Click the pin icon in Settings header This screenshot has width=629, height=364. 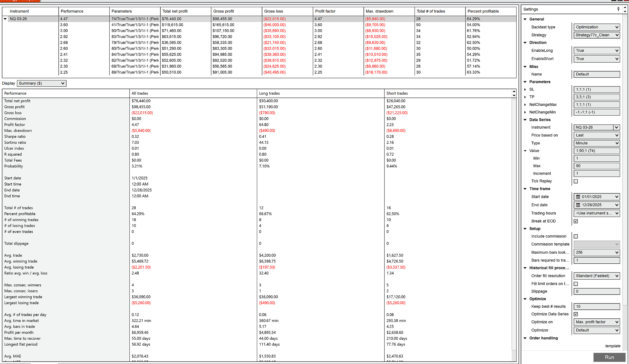tap(618, 9)
